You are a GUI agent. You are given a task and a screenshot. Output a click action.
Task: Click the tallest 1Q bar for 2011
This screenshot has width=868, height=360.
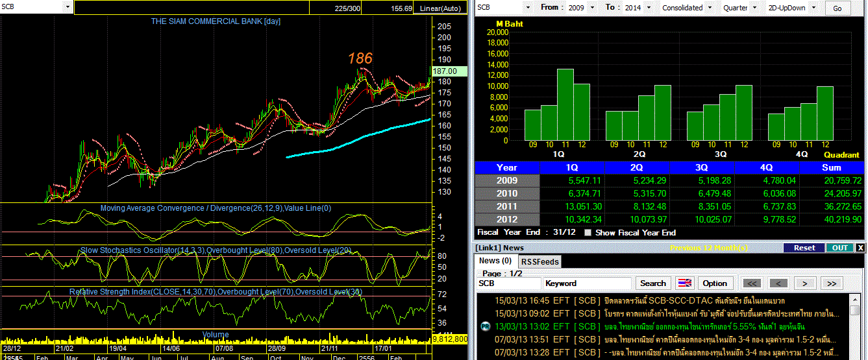tap(565, 104)
